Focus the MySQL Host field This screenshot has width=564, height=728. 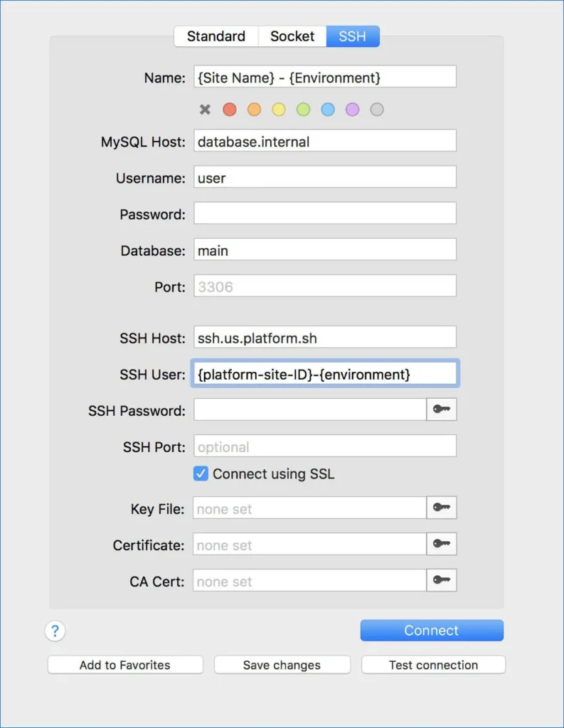tap(325, 141)
